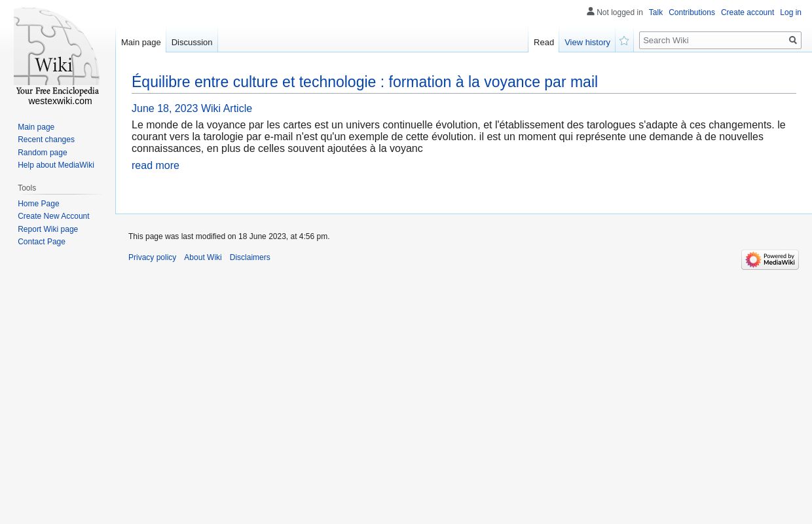Open Recent changes from the sidebar
Image resolution: width=812 pixels, height=524 pixels.
46,140
